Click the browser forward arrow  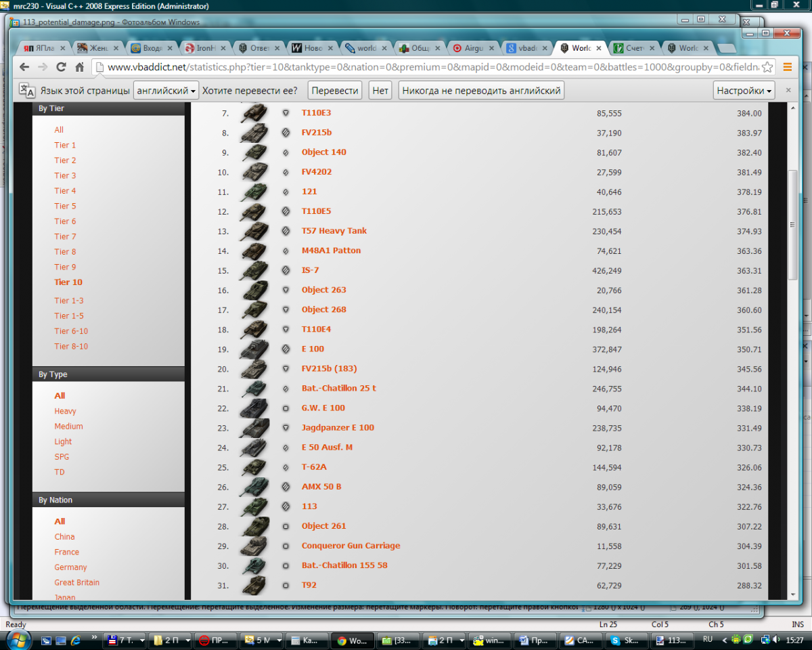pos(43,67)
